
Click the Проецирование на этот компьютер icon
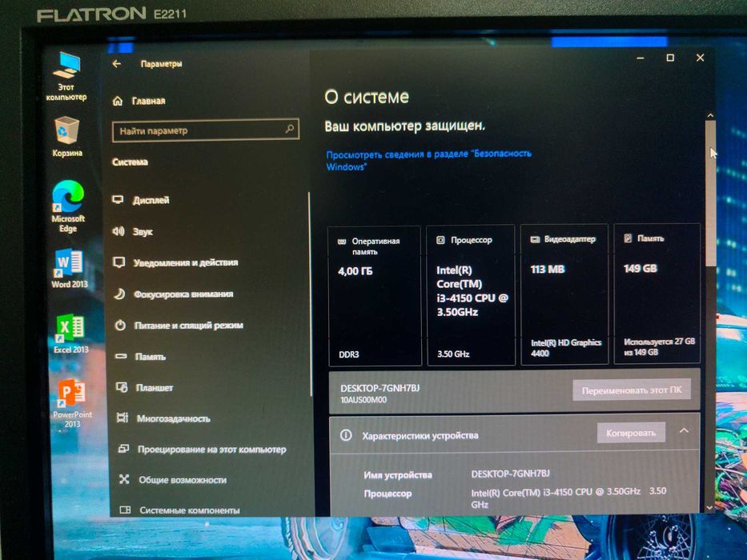click(123, 449)
